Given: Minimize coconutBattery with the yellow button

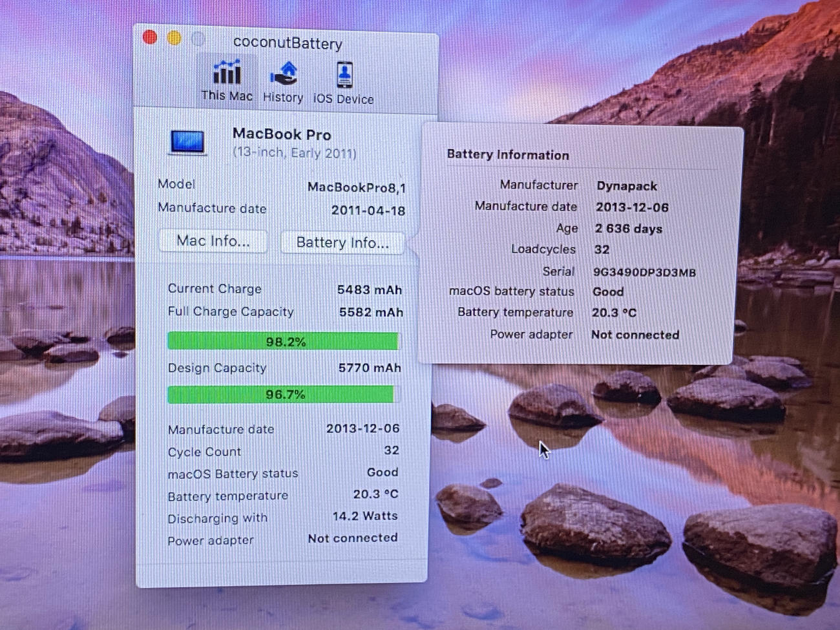Looking at the screenshot, I should (174, 38).
